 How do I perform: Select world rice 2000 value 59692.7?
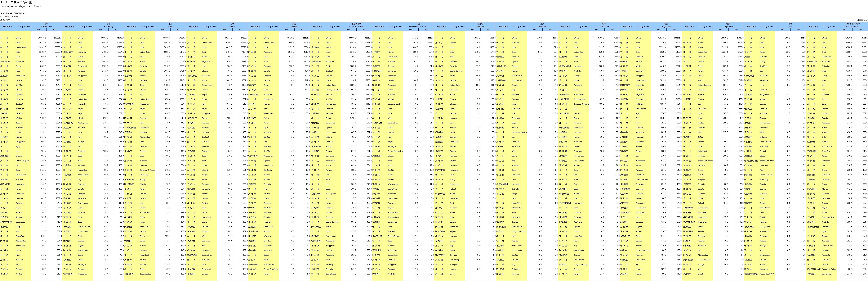(104, 38)
